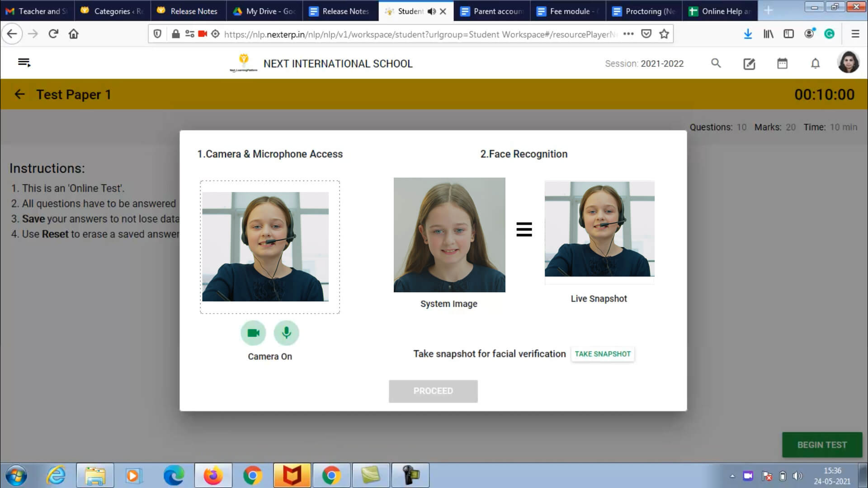Open the calendar icon in header

pos(782,64)
